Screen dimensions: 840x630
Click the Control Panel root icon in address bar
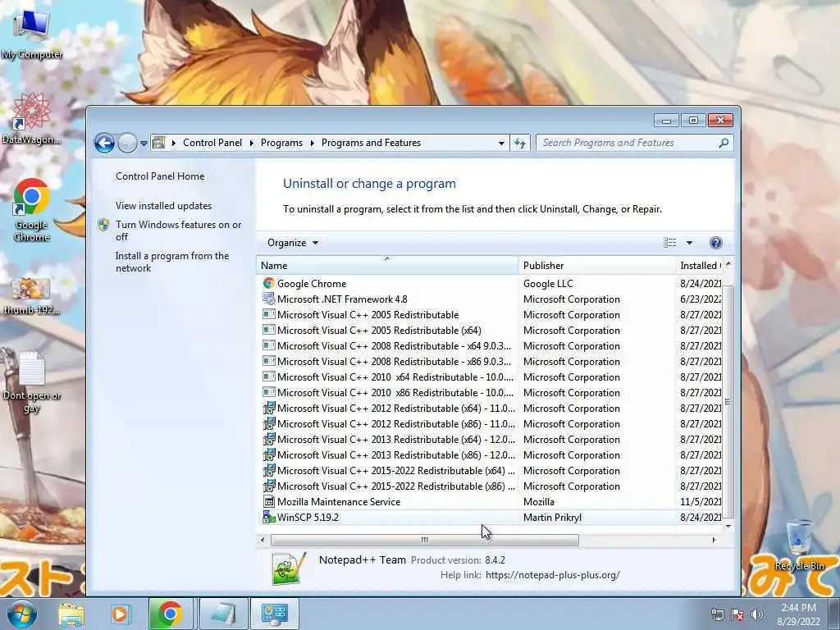[x=159, y=143]
